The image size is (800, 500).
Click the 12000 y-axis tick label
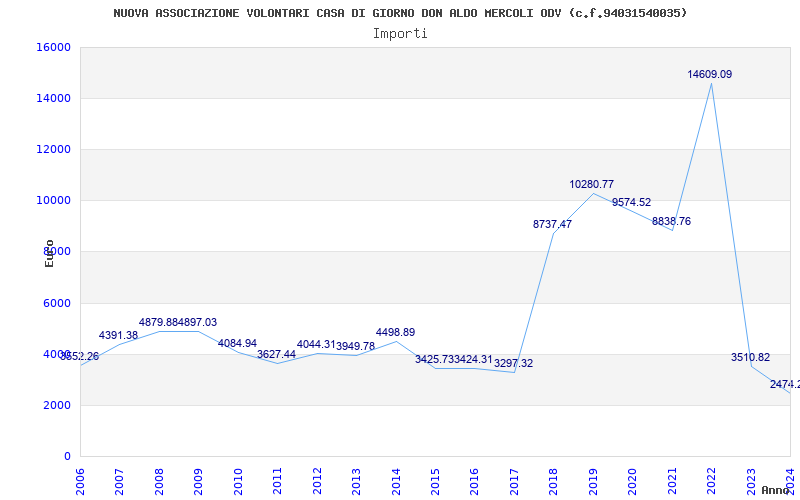(x=53, y=149)
